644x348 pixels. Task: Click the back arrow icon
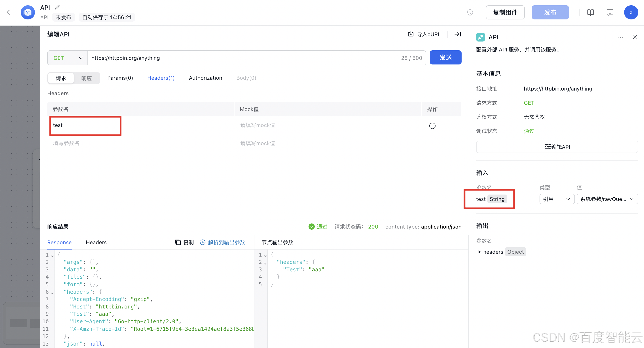point(8,12)
